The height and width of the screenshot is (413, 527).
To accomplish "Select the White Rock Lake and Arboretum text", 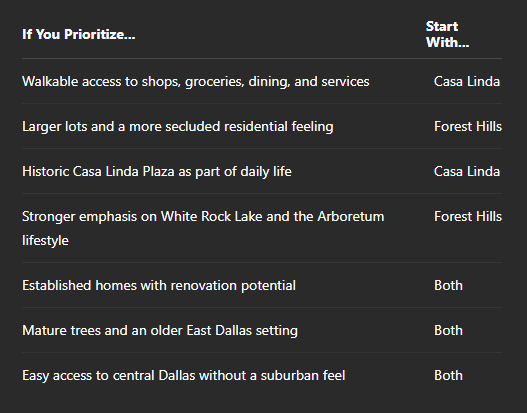I will click(x=203, y=228).
